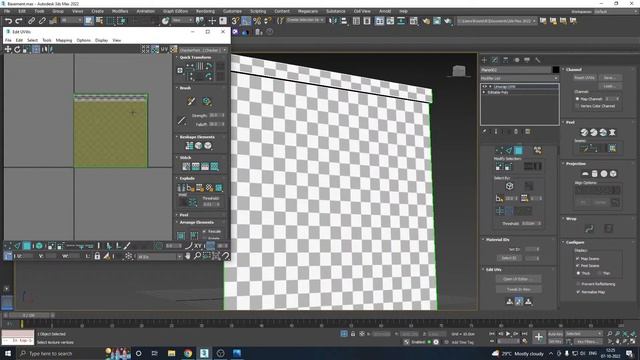Select the Move tool in Edit UVWs toolbar
The height and width of the screenshot is (360, 640).
[x=8, y=49]
